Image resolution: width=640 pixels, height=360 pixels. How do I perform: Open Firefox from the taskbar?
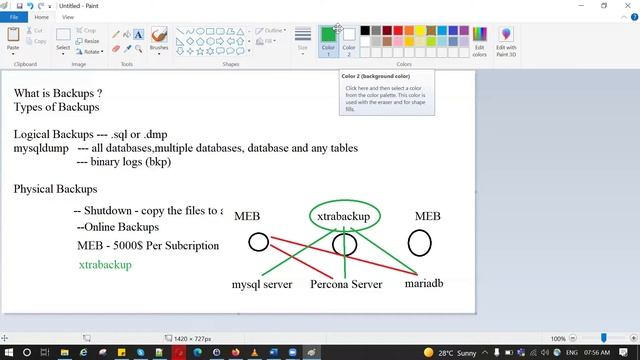236,352
